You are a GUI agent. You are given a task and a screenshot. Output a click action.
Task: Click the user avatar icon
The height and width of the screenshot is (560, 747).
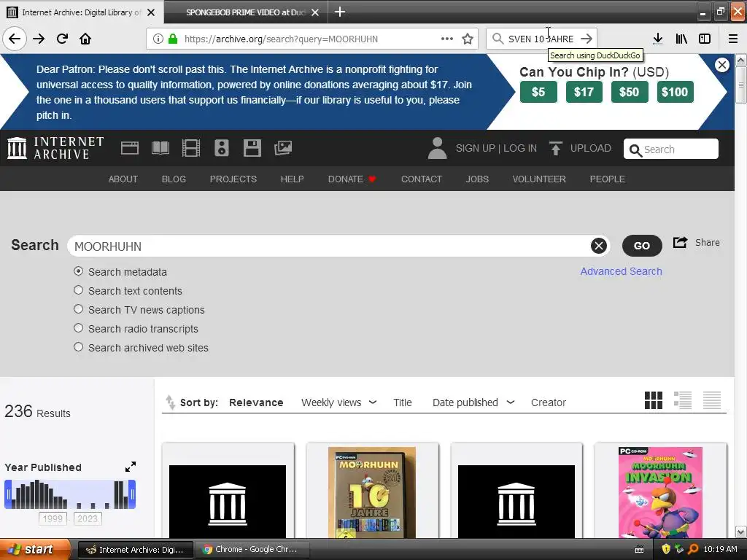(x=437, y=148)
